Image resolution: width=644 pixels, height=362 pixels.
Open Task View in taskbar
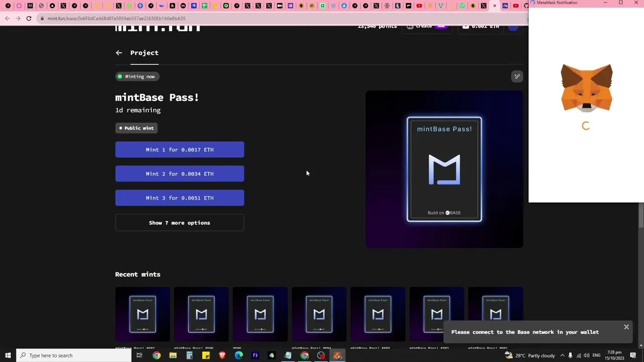click(139, 355)
